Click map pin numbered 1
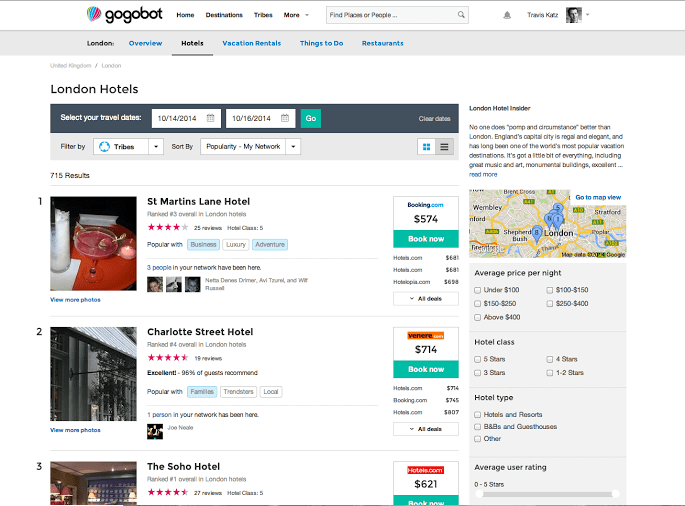The width and height of the screenshot is (685, 506). [558, 220]
